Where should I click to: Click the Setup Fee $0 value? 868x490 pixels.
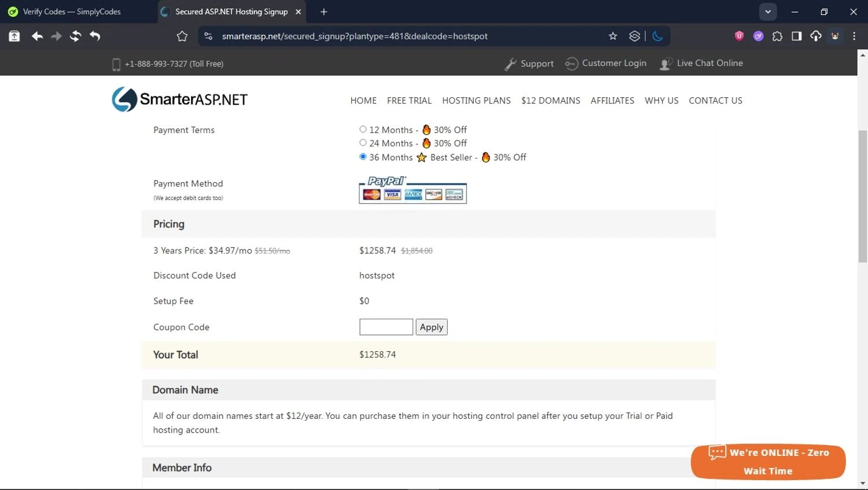point(364,301)
